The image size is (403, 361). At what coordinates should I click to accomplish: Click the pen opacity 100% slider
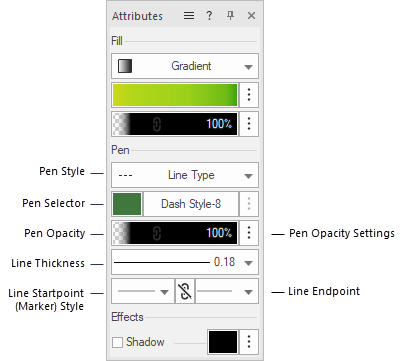click(x=175, y=233)
